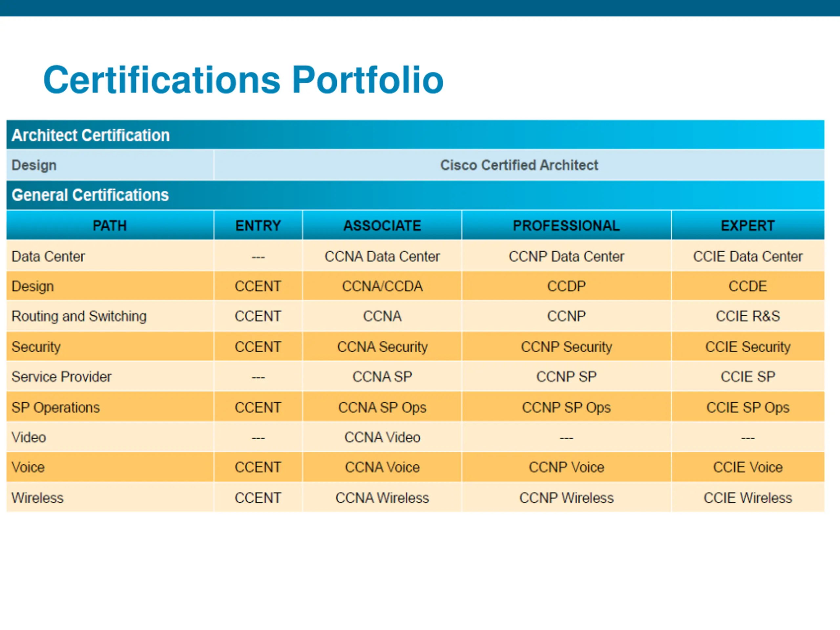Screen dimensions: 840x630
Task: Click the 'CCDP' cell
Action: coord(566,286)
